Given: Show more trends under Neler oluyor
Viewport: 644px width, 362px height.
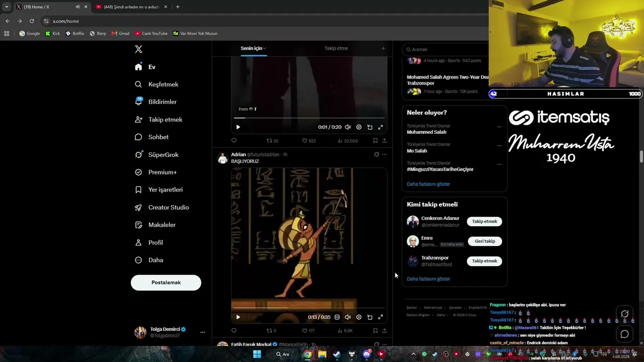Looking at the screenshot, I should (x=429, y=184).
